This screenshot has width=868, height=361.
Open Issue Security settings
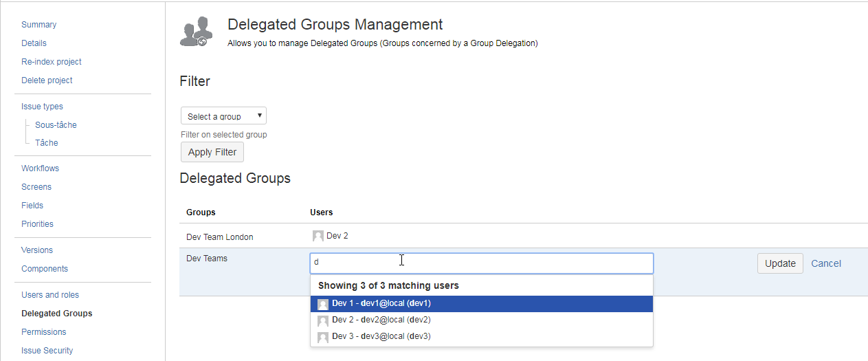47,351
